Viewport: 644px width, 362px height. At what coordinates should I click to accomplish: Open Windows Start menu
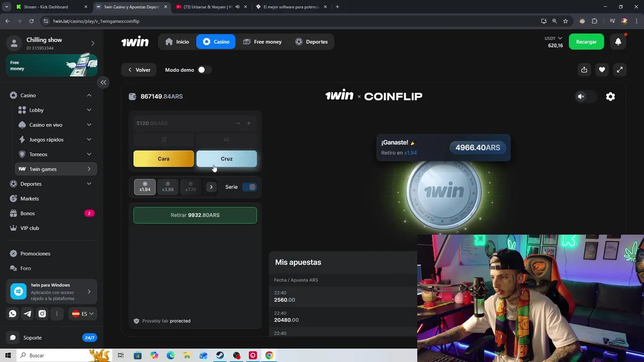(x=8, y=355)
